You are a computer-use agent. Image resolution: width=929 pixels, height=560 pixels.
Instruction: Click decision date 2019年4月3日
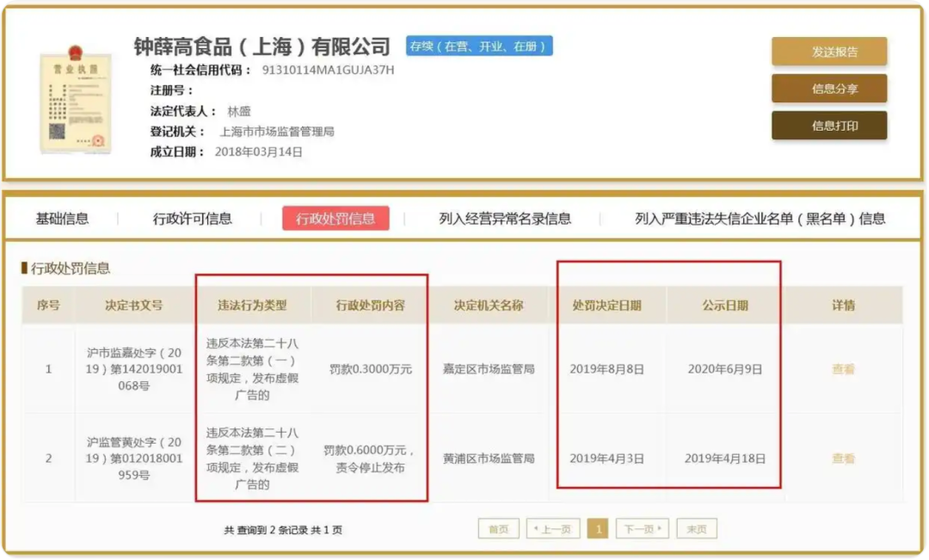click(x=606, y=458)
